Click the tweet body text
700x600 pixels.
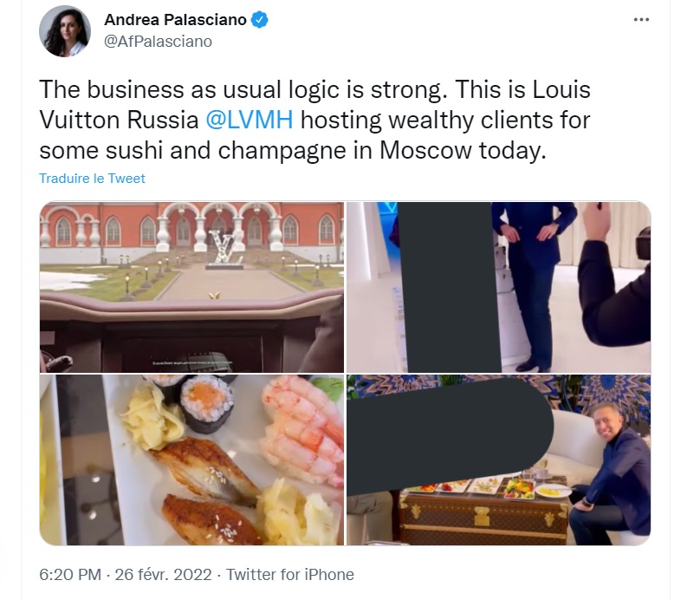314,120
